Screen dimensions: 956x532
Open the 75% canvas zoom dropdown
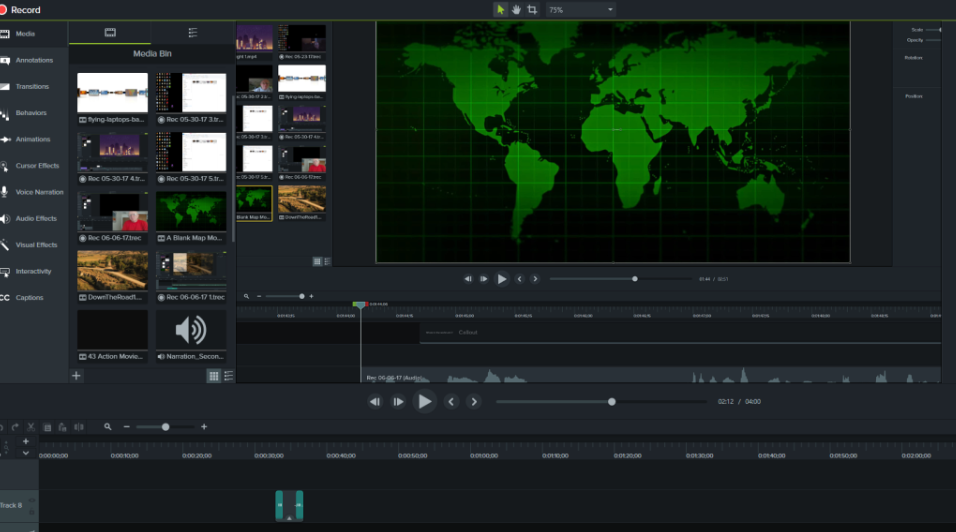581,10
